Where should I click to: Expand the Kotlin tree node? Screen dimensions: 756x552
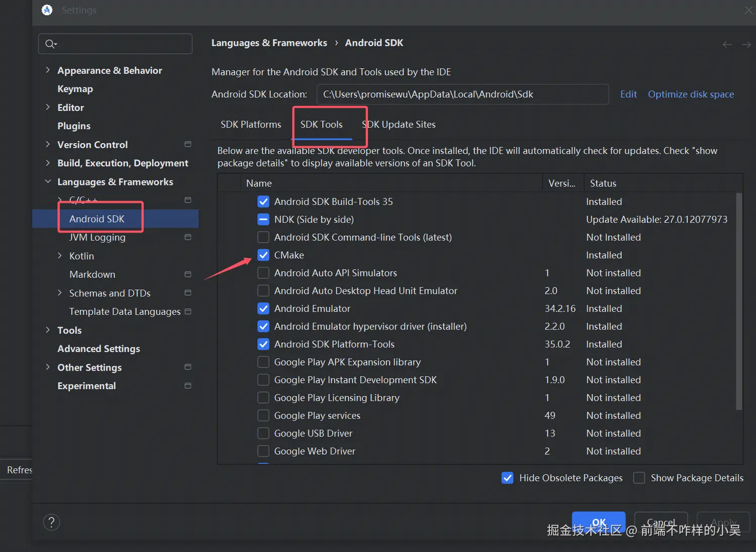click(59, 256)
